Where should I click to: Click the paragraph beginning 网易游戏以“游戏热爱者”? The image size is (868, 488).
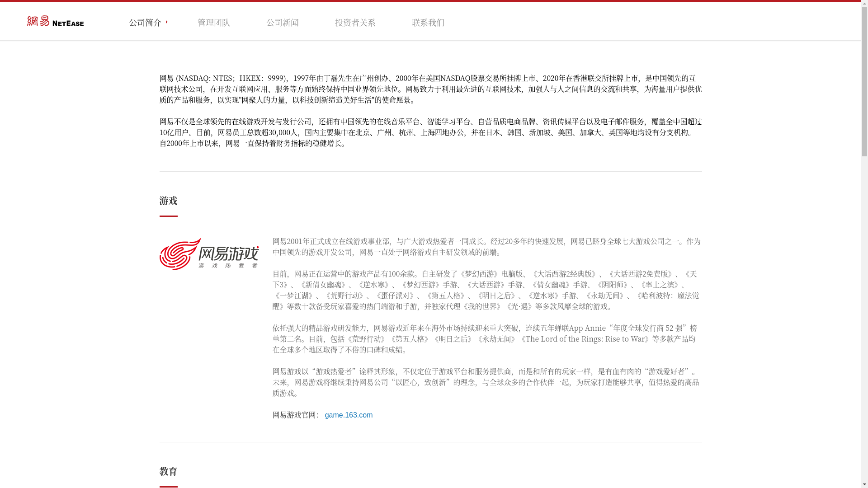click(x=486, y=382)
